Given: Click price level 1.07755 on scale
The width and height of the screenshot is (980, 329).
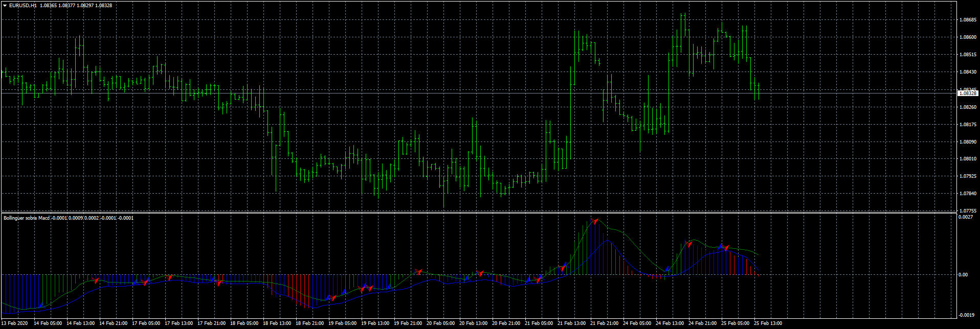Looking at the screenshot, I should coord(968,210).
